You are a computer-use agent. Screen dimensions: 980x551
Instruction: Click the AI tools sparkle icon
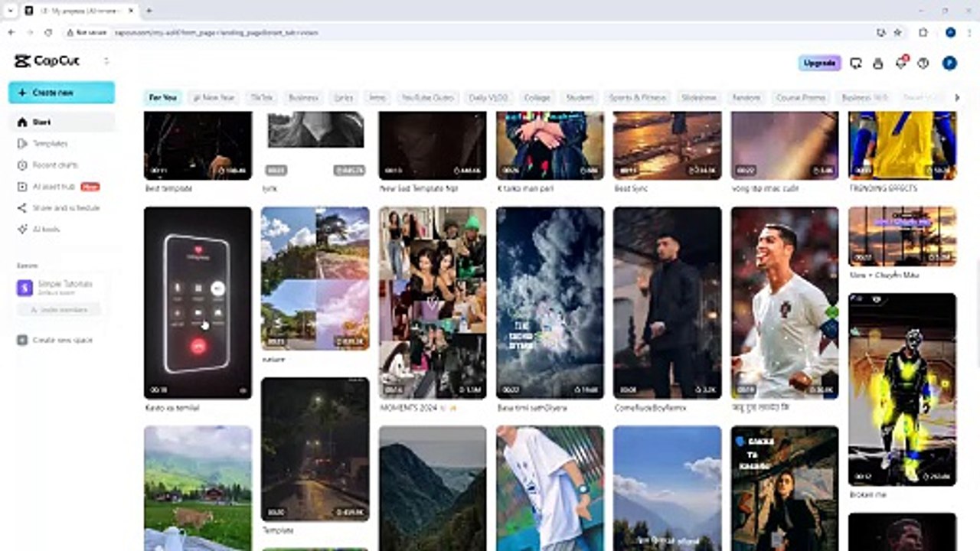point(22,229)
